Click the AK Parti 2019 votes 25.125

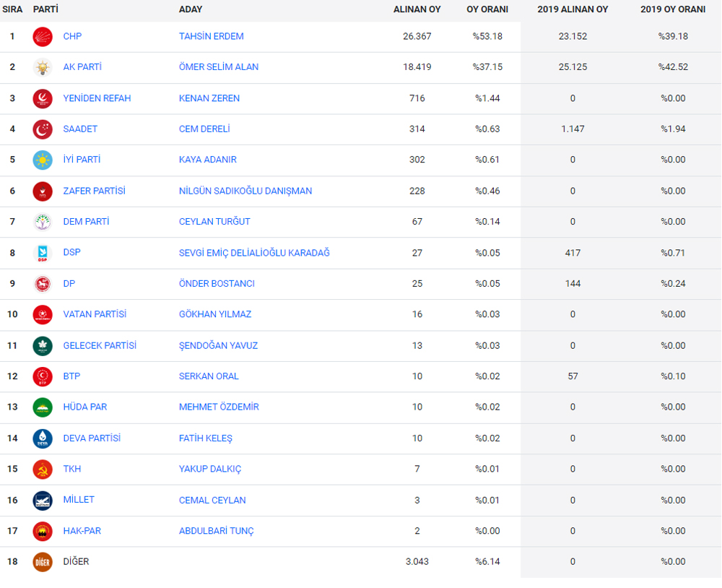pos(573,67)
